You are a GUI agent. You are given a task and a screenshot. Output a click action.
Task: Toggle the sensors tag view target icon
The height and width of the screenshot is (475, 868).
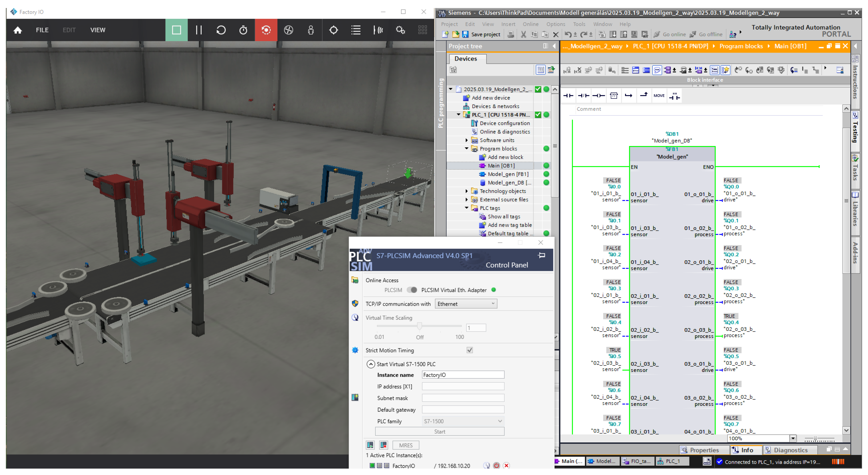pyautogui.click(x=333, y=30)
